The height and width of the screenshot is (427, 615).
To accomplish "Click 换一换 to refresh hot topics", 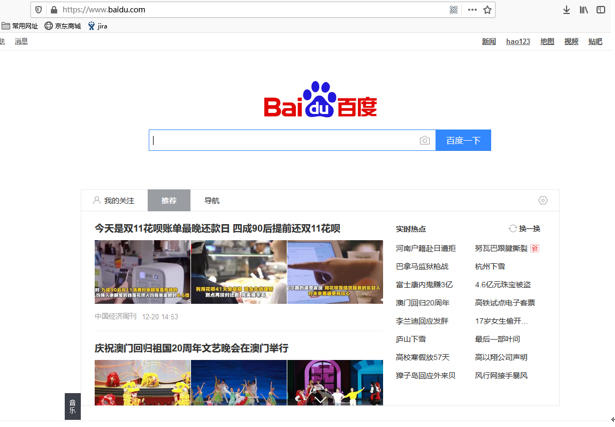I will pos(529,229).
